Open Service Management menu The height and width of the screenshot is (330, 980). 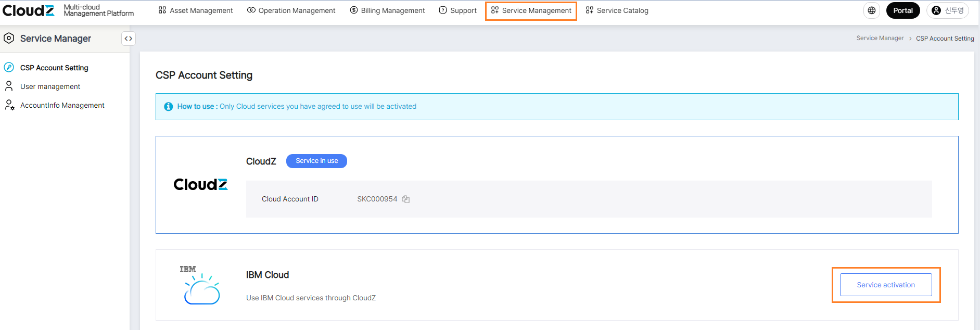click(531, 10)
